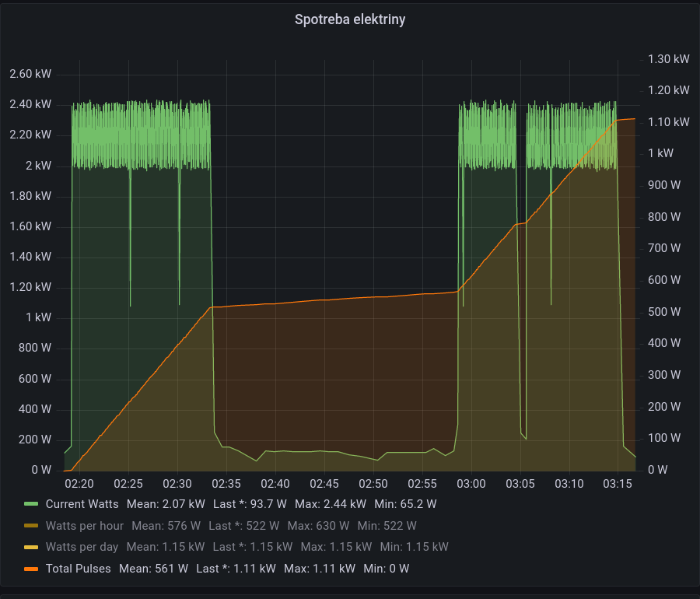Viewport: 700px width, 599px height.
Task: Click the Watts per hour legend color swatch
Action: pos(31,525)
